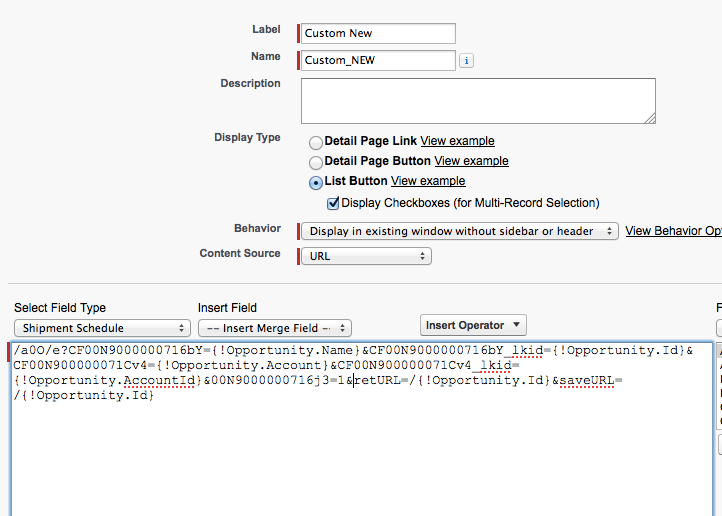
Task: Click the functions list box at the right edge
Action: coord(718,400)
